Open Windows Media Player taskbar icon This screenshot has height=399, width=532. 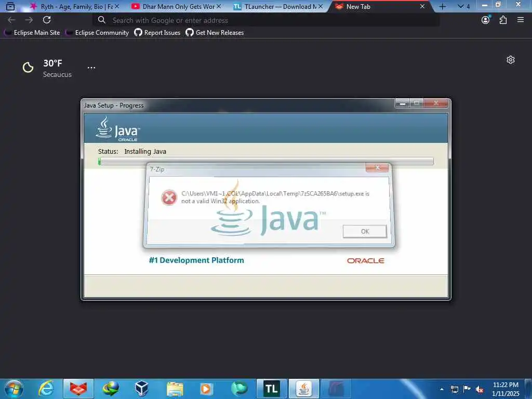(206, 389)
